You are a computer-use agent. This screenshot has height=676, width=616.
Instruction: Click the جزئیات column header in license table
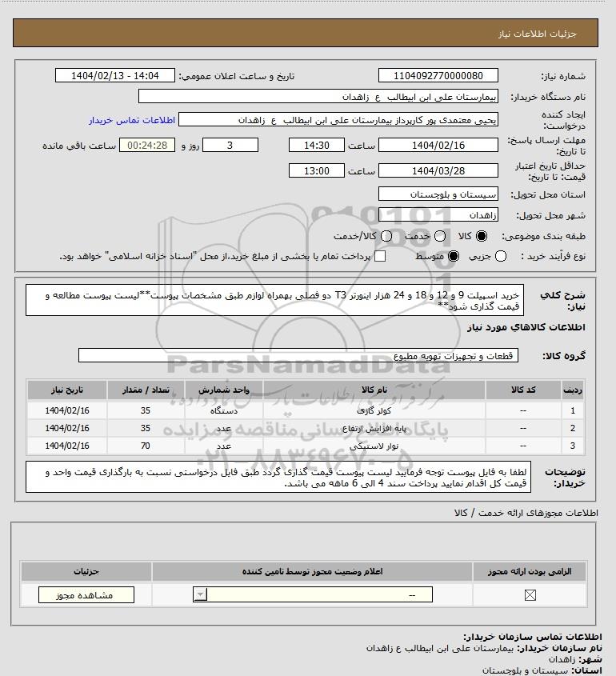coord(86,572)
